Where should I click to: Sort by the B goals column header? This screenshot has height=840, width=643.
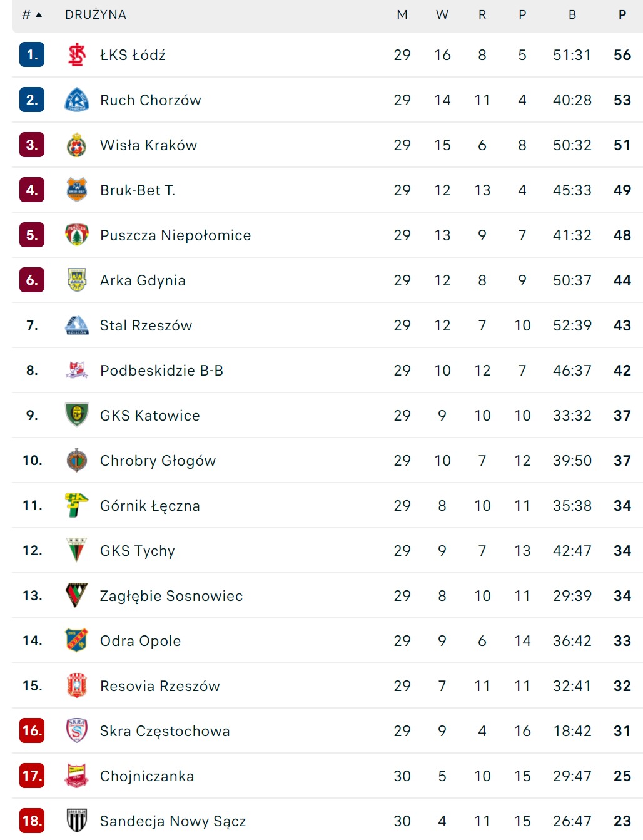572,14
